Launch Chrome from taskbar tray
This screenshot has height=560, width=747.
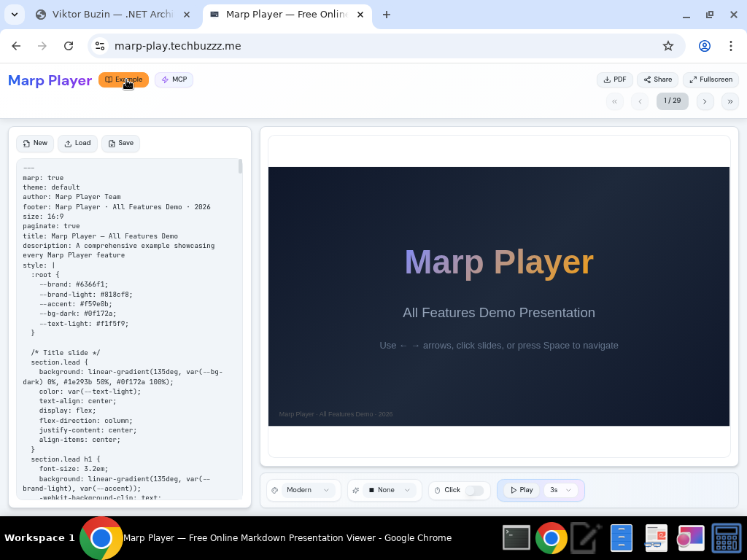pyautogui.click(x=551, y=538)
